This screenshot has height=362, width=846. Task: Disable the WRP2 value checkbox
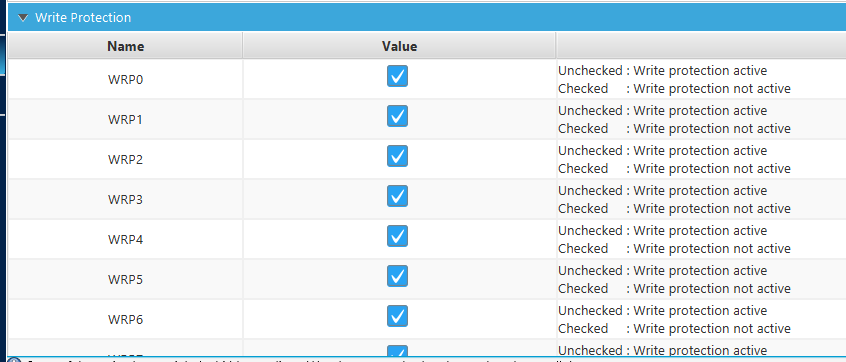pyautogui.click(x=398, y=156)
